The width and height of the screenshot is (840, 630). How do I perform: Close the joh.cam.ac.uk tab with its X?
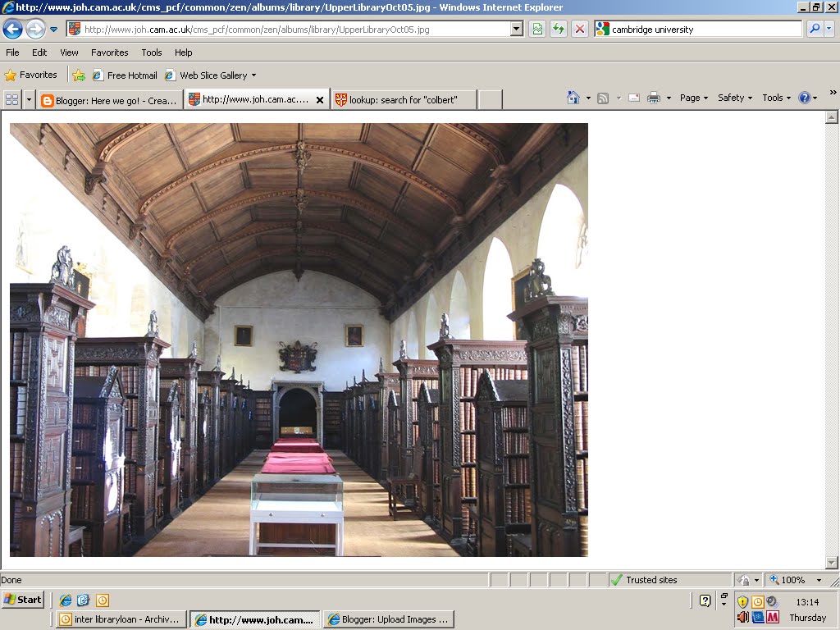(x=320, y=100)
